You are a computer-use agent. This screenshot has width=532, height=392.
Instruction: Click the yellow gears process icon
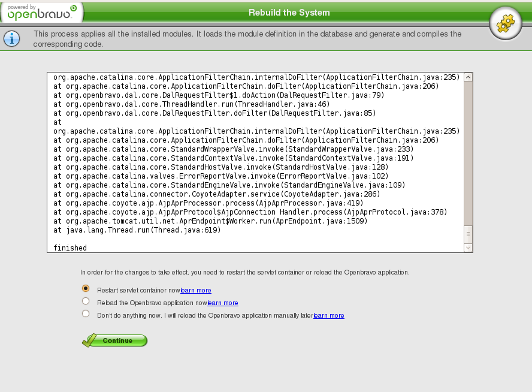tap(505, 23)
